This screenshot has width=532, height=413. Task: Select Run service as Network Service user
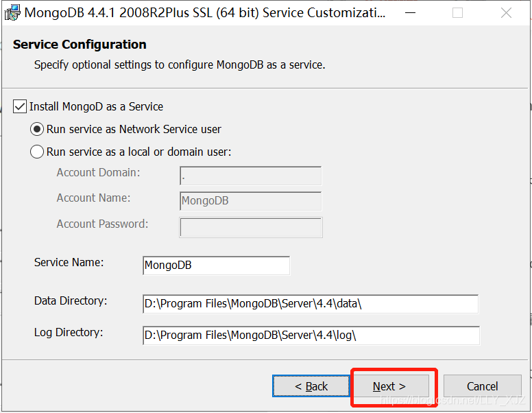pos(36,129)
